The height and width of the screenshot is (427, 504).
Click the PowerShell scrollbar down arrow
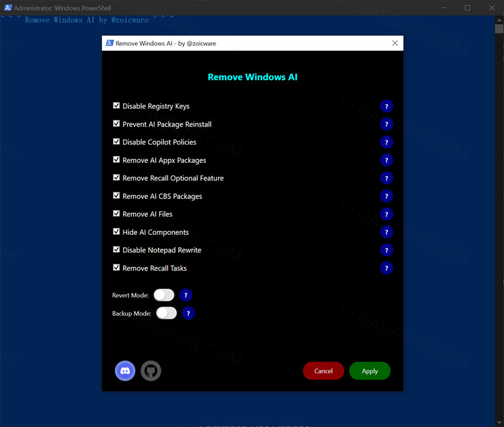pos(499,422)
